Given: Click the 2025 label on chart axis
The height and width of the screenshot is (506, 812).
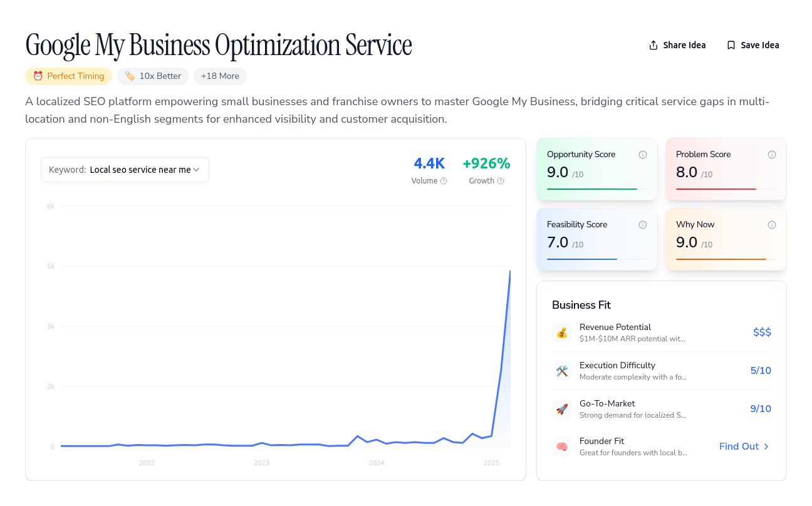Looking at the screenshot, I should (x=492, y=463).
